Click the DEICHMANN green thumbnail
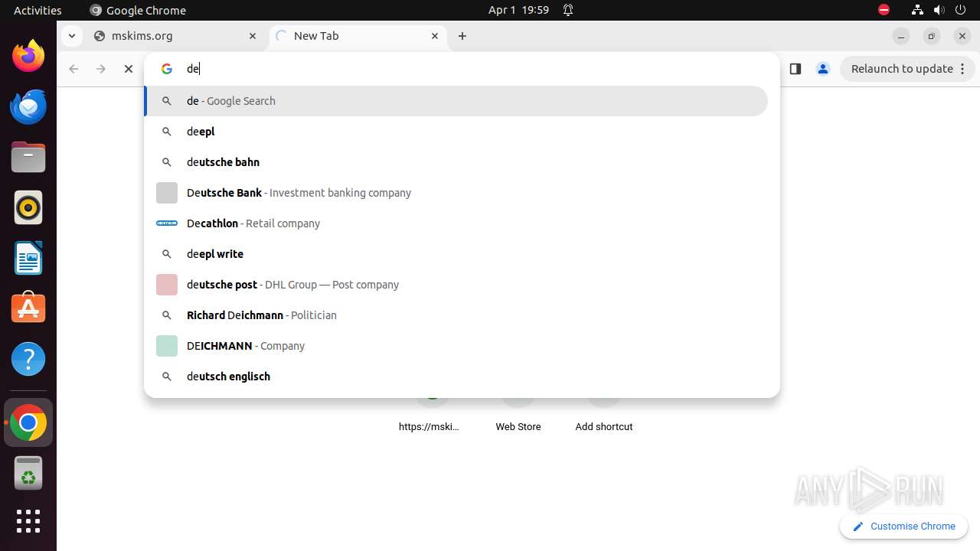 click(x=167, y=346)
